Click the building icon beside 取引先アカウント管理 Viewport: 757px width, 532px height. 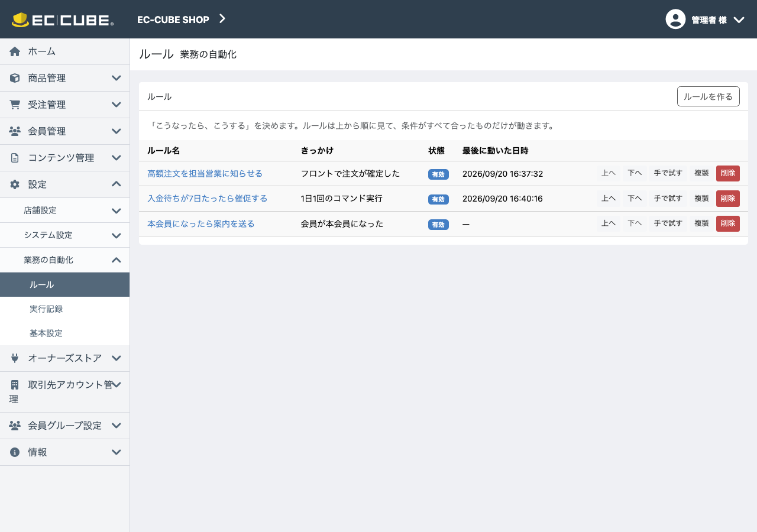pos(15,385)
